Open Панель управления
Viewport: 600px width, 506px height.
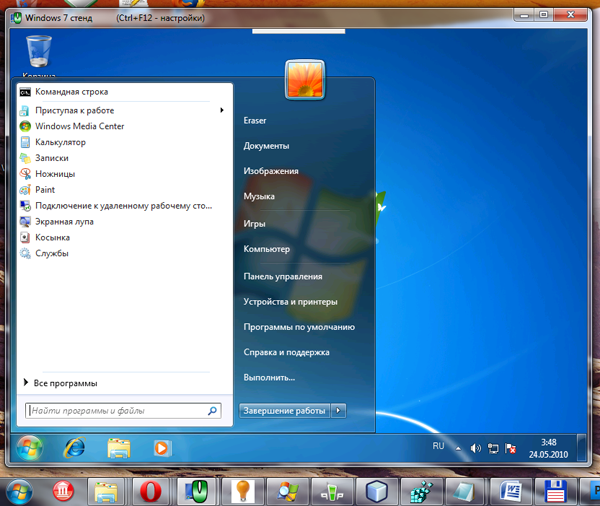[283, 276]
